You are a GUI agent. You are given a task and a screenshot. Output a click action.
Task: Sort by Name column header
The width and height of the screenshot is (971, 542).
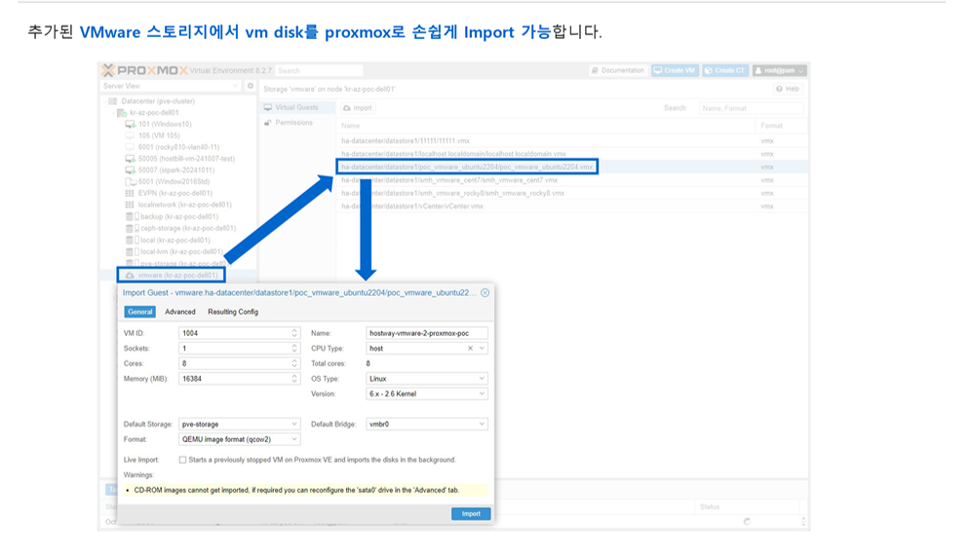545,126
